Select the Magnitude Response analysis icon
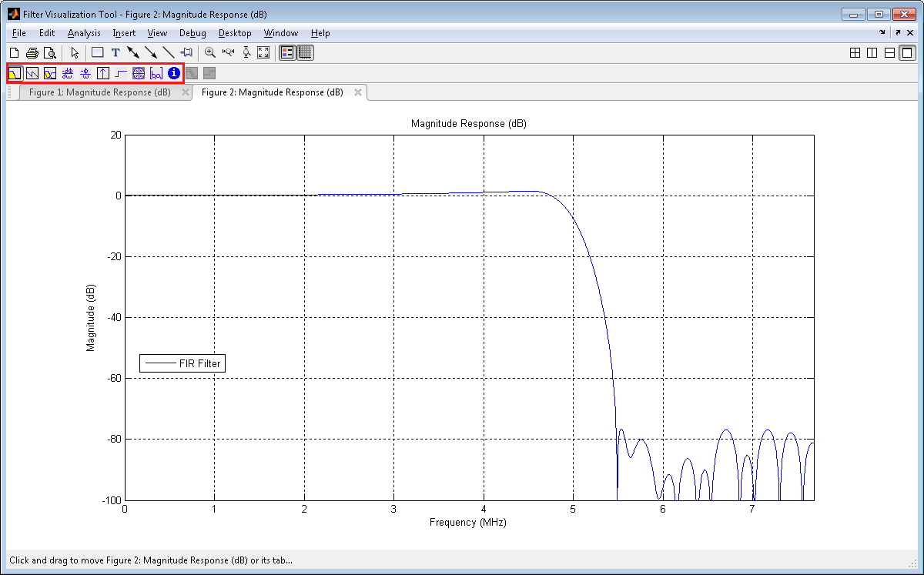Screen dimensions: 924x575 tap(15, 74)
